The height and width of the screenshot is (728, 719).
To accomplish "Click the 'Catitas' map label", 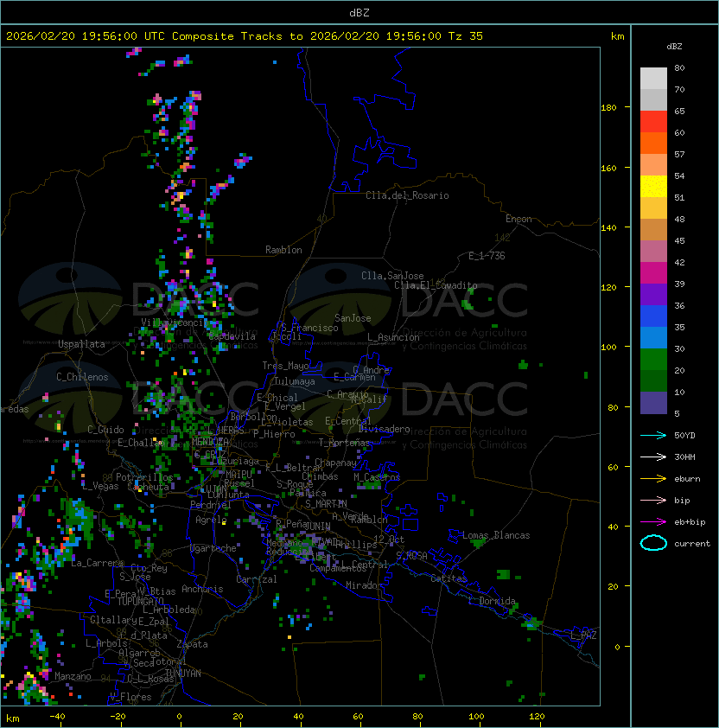I will [449, 578].
